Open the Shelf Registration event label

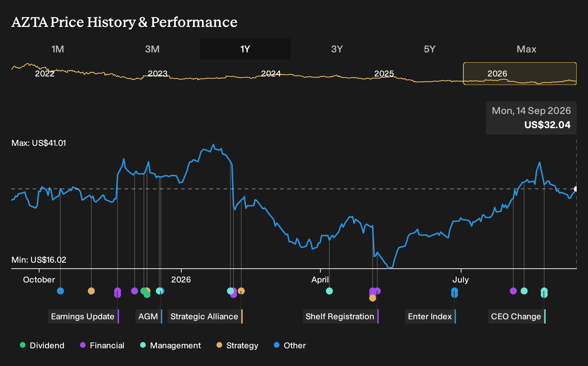point(341,316)
